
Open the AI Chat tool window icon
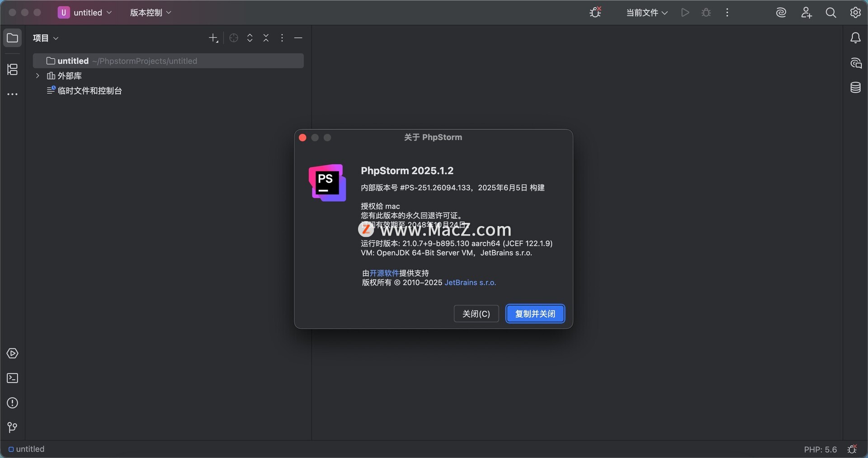855,63
